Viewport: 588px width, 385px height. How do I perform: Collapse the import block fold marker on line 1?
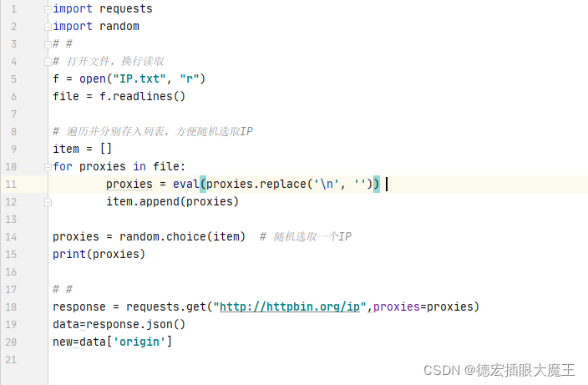pos(48,9)
